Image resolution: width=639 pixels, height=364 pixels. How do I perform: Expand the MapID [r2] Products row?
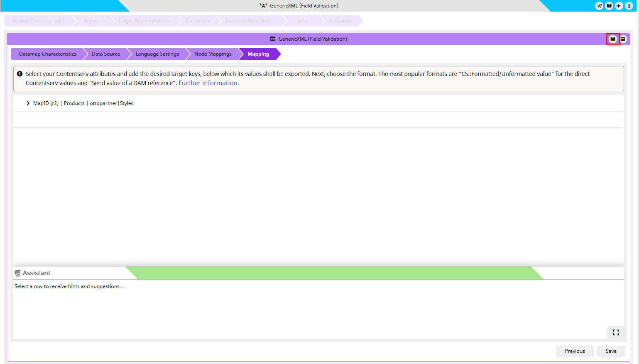28,103
